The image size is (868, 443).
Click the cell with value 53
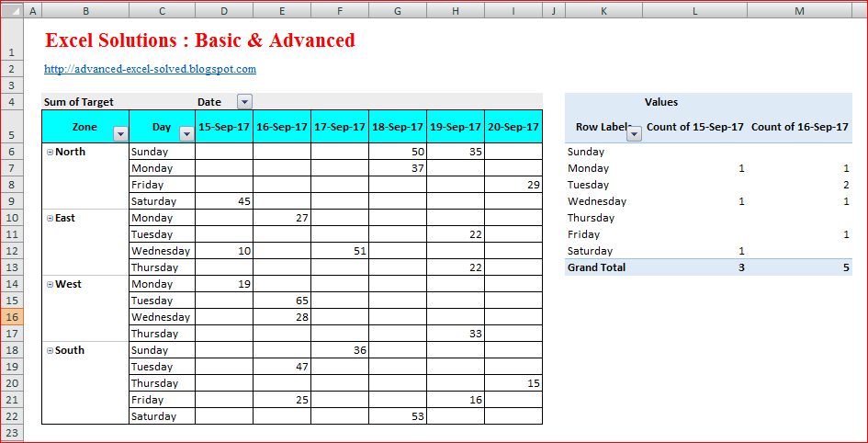point(398,416)
